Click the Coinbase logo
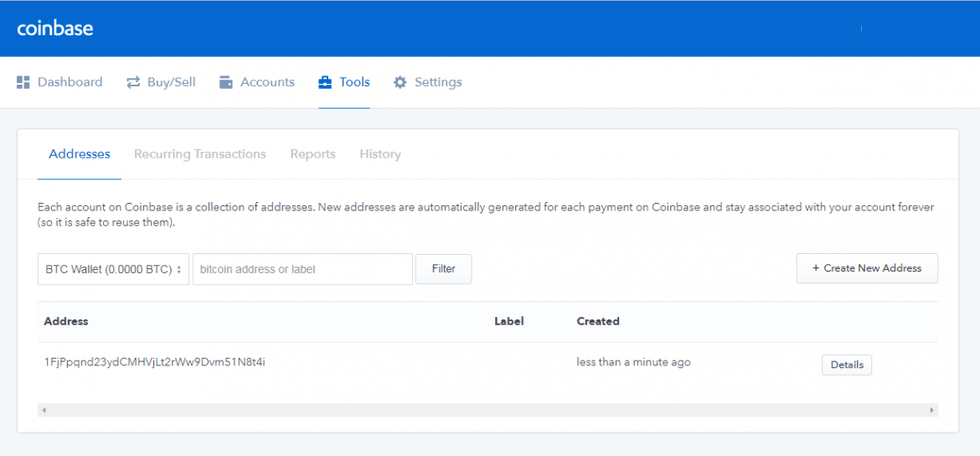 click(55, 28)
